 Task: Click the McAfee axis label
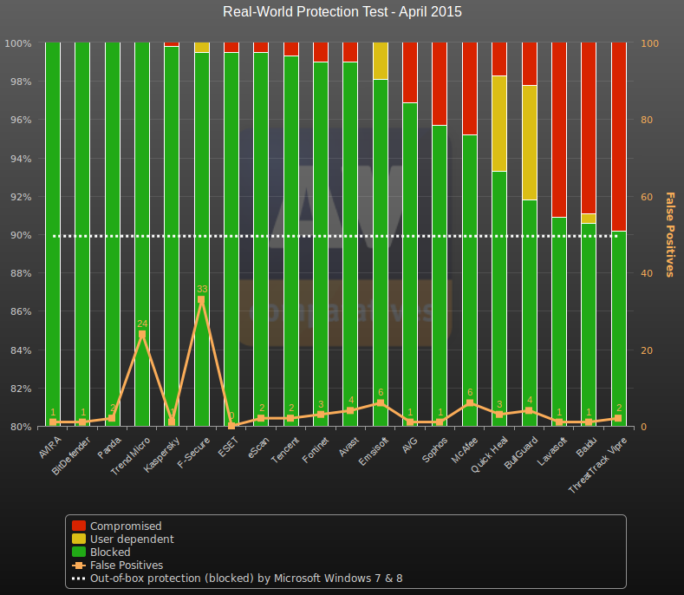coord(464,450)
